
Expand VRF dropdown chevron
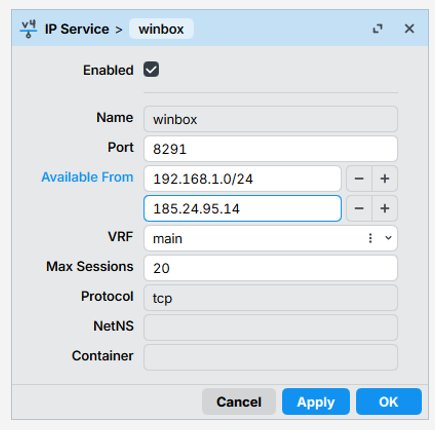[388, 238]
